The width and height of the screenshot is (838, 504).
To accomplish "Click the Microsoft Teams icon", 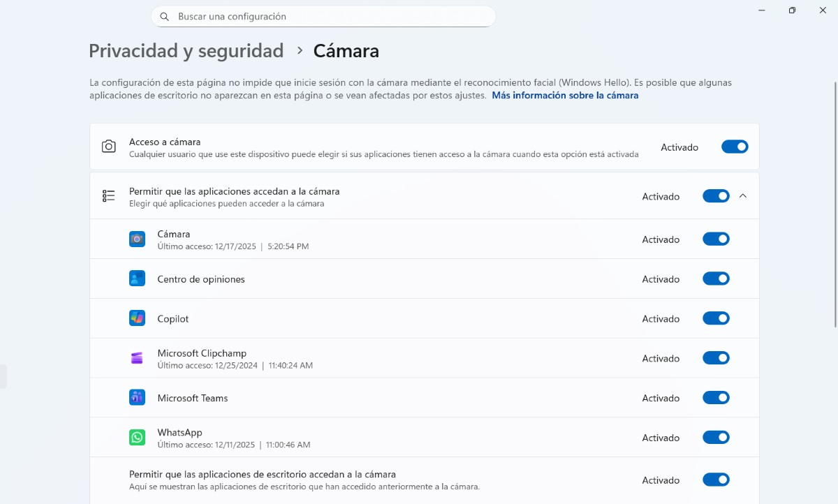I will [137, 398].
